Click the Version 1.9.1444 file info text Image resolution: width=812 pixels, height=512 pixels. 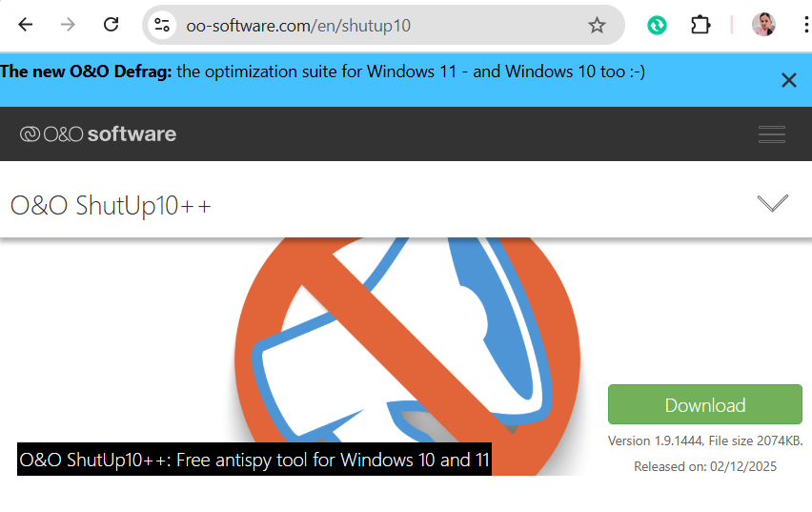(705, 441)
